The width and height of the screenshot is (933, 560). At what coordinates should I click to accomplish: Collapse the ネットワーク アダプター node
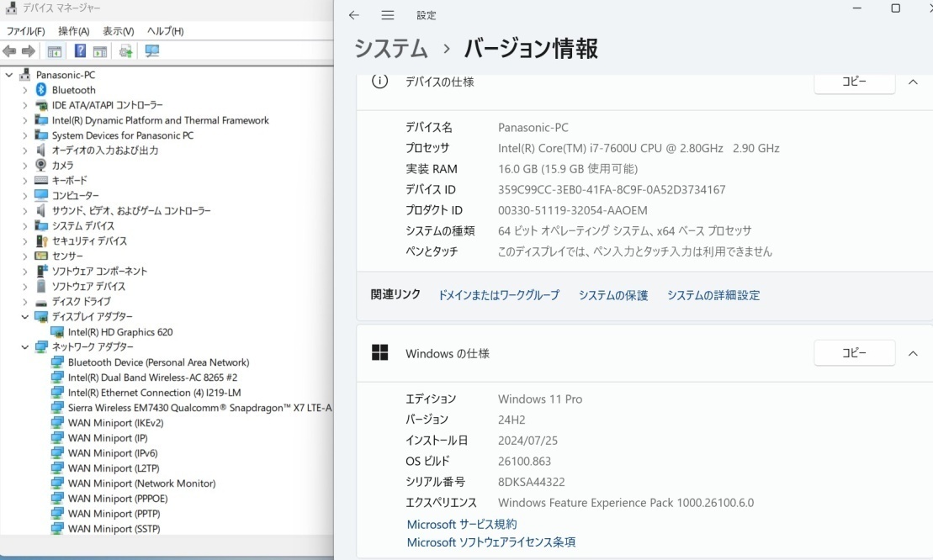tap(25, 347)
